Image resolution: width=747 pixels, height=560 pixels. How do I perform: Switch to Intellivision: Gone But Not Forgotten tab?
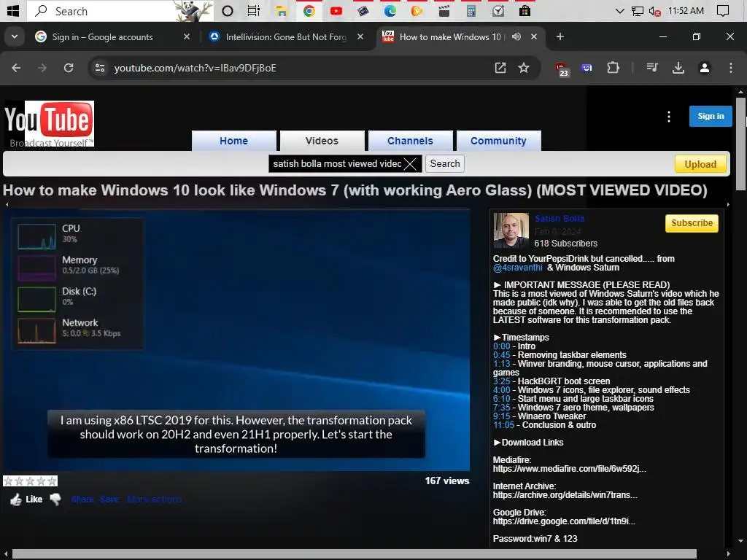click(x=286, y=36)
